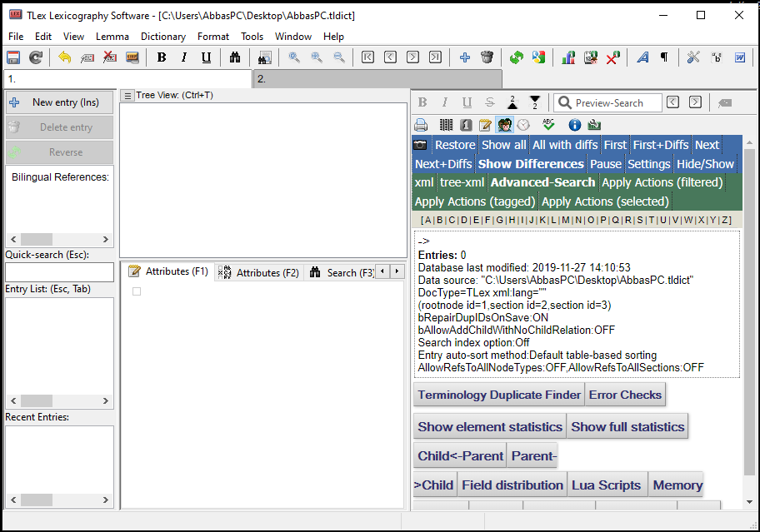Switch to the Attributes (F2) tab
Image resolution: width=760 pixels, height=532 pixels.
pos(259,272)
